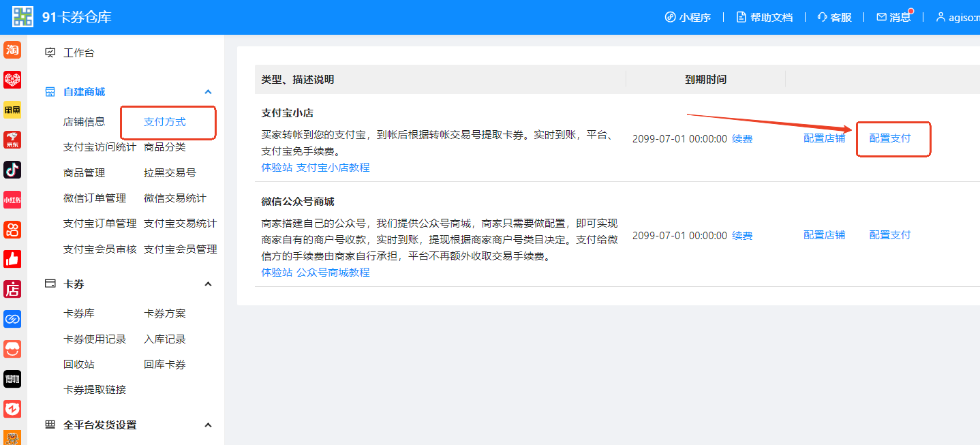This screenshot has width=980, height=445.
Task: Open the blue chain-link platform icon
Action: (x=12, y=319)
